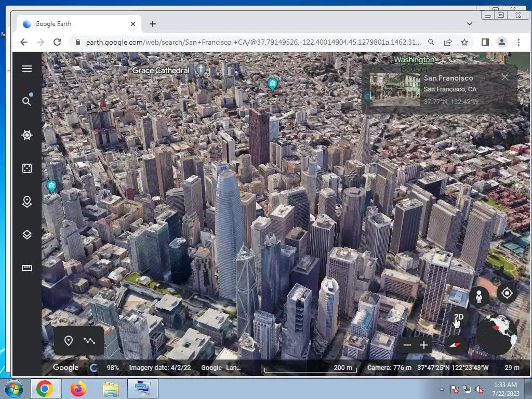This screenshot has height=399, width=532.
Task: Click the I'm Feeling Lucky dice icon
Action: pyautogui.click(x=27, y=168)
